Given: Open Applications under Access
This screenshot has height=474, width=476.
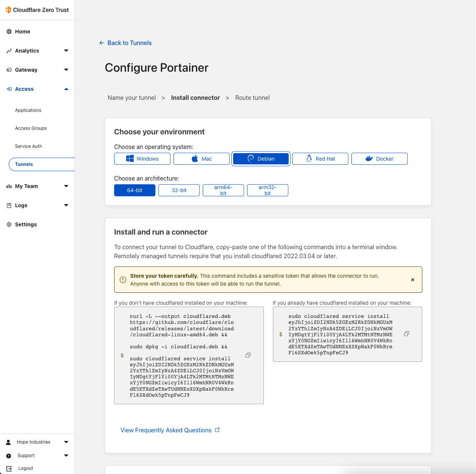Looking at the screenshot, I should (x=28, y=110).
